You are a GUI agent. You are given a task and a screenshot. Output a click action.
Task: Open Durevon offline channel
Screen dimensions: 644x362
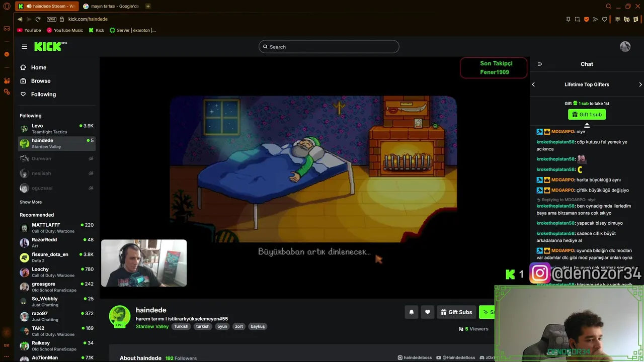(56, 158)
